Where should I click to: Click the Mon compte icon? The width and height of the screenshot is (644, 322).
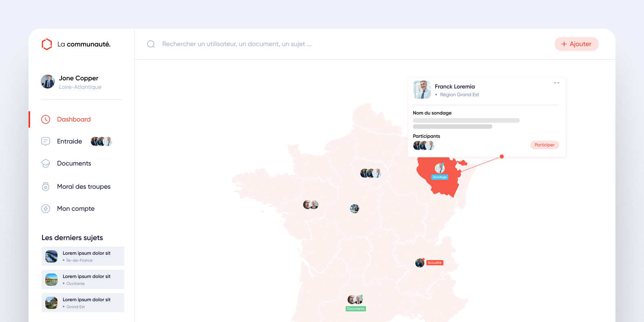tap(46, 209)
